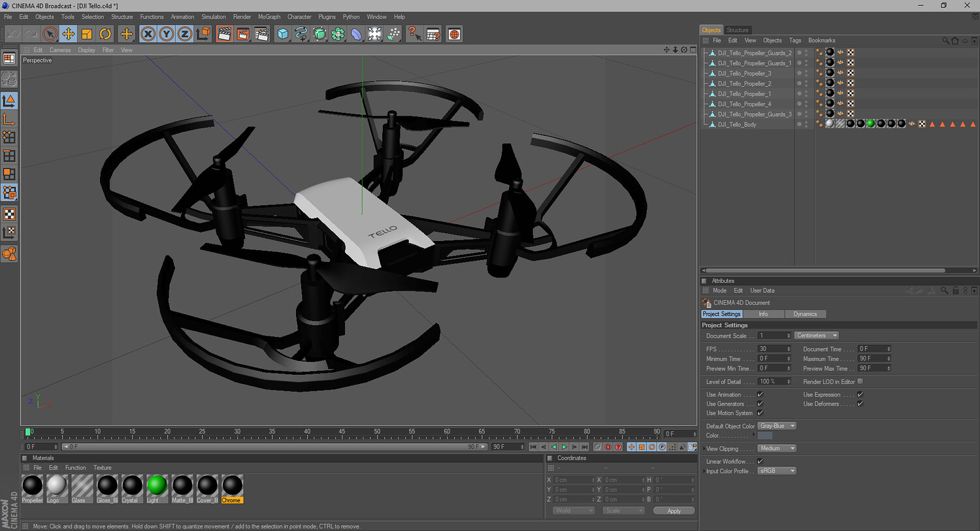Open the context help question-arrow icon

point(414,34)
